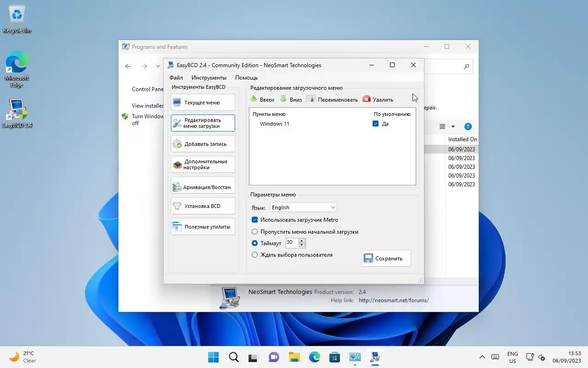
Task: Decrease timeout with spinner down arrow
Action: tap(302, 245)
